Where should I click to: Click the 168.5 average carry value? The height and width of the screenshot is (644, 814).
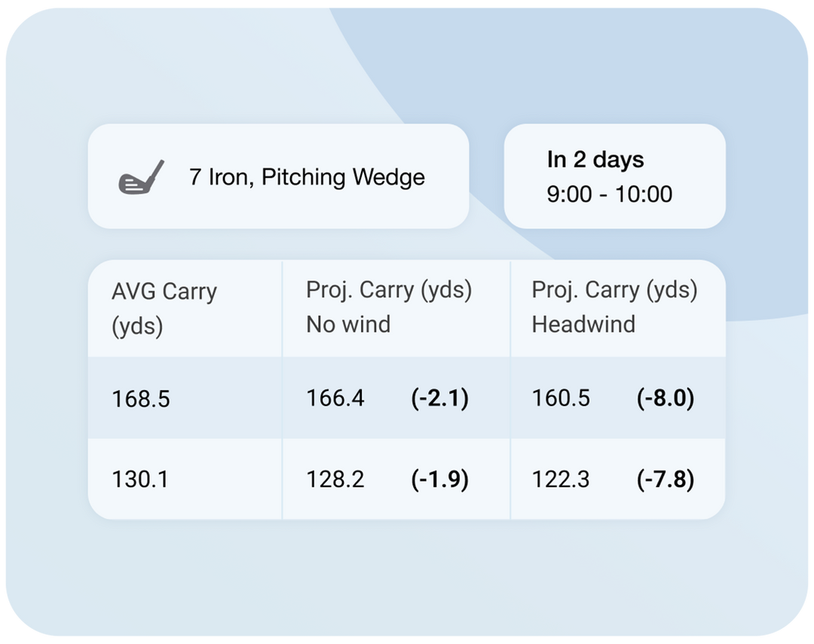point(141,398)
